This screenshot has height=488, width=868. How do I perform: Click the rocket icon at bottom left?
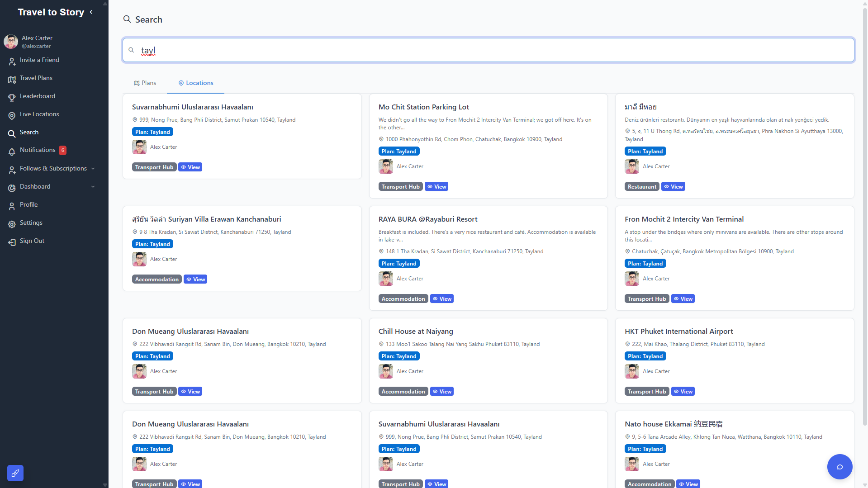click(15, 473)
